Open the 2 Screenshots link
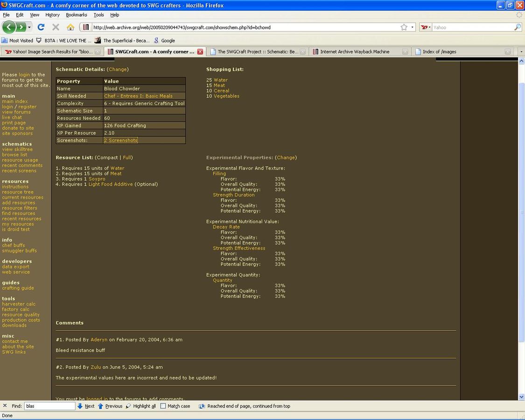Image resolution: width=525 pixels, height=420 pixels. click(121, 140)
